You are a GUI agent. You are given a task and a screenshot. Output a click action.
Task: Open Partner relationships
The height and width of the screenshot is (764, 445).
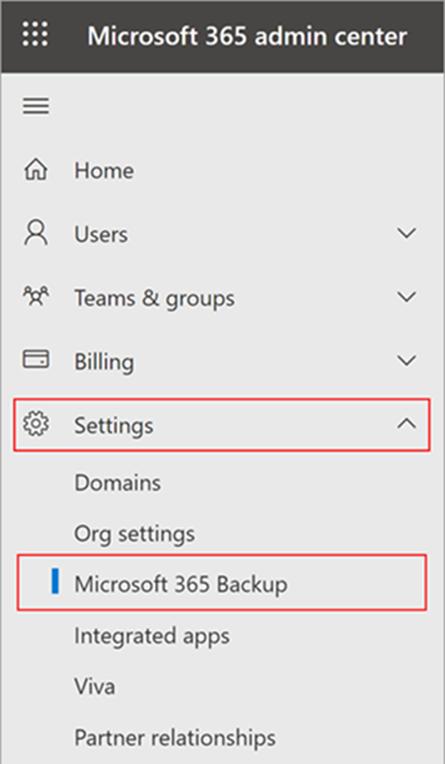click(174, 738)
